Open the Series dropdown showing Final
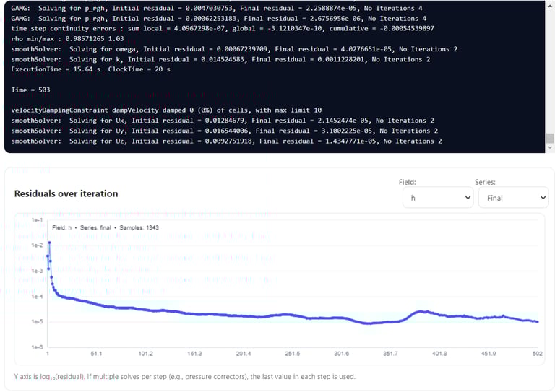The image size is (555, 392). point(512,197)
